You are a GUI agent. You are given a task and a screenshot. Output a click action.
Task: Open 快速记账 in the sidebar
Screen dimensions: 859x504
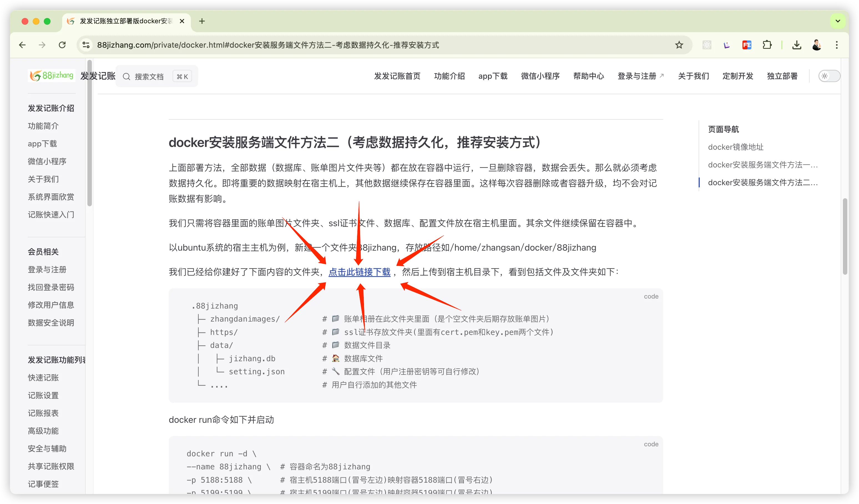point(43,378)
